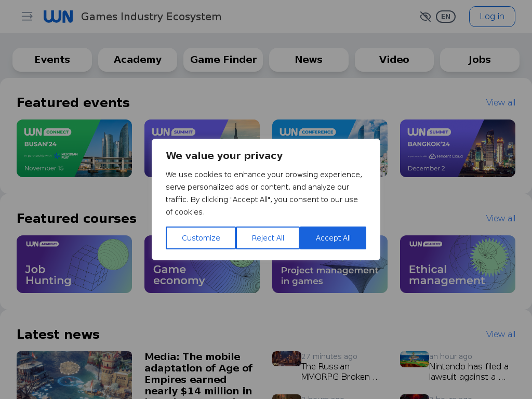Click the WN logo

click(58, 16)
